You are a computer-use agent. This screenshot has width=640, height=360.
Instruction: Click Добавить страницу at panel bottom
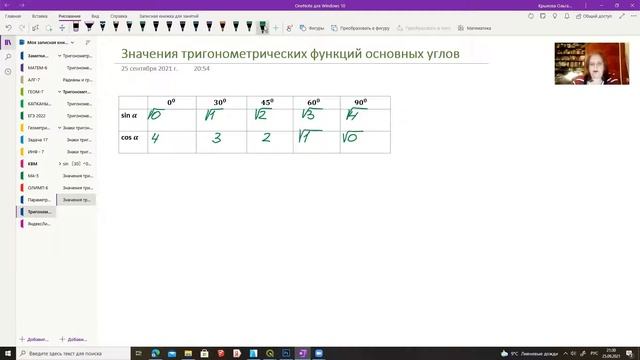(73, 339)
